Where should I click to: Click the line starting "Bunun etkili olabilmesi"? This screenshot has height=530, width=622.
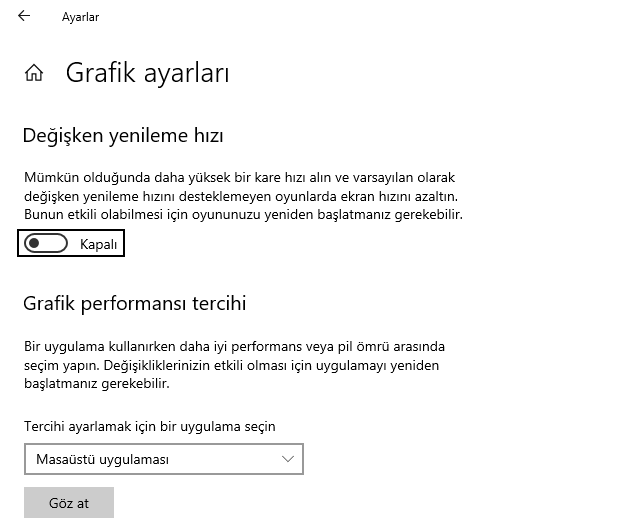[244, 214]
